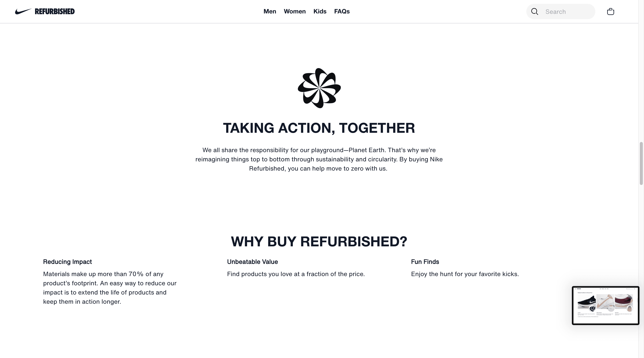
Task: Focus the Search input field
Action: point(568,12)
